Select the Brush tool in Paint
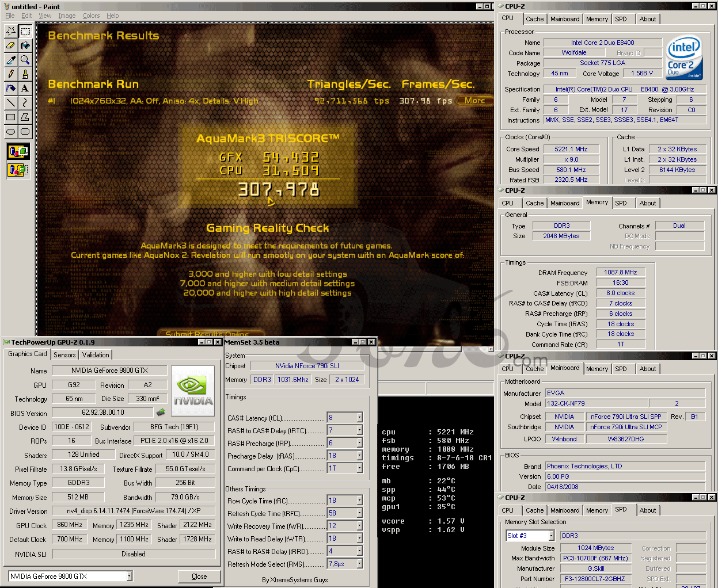The width and height of the screenshot is (718, 588). 25,74
